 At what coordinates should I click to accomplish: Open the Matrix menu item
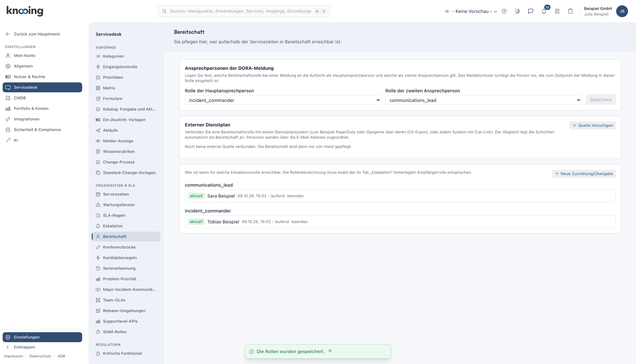pyautogui.click(x=126, y=88)
